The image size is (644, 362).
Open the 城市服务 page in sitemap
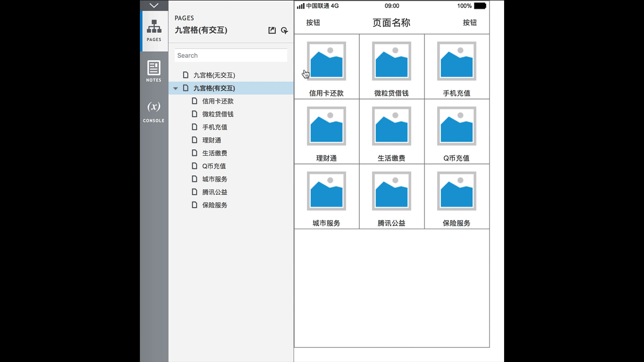coord(215,179)
